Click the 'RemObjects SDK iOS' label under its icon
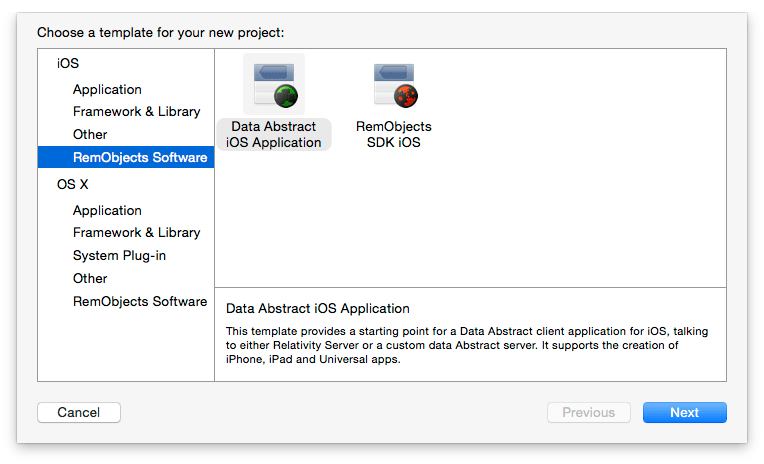Viewport: 764px width, 464px height. coord(394,135)
